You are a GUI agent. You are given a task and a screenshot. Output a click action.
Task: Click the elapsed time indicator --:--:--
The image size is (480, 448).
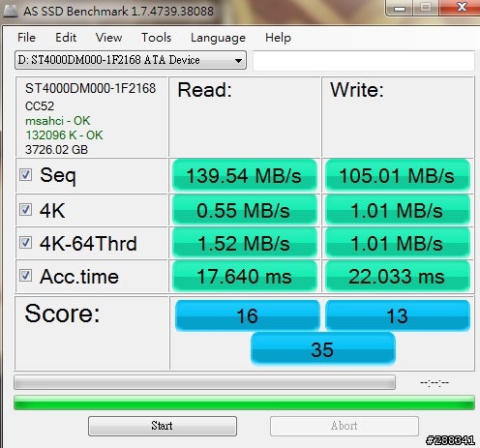coord(435,382)
